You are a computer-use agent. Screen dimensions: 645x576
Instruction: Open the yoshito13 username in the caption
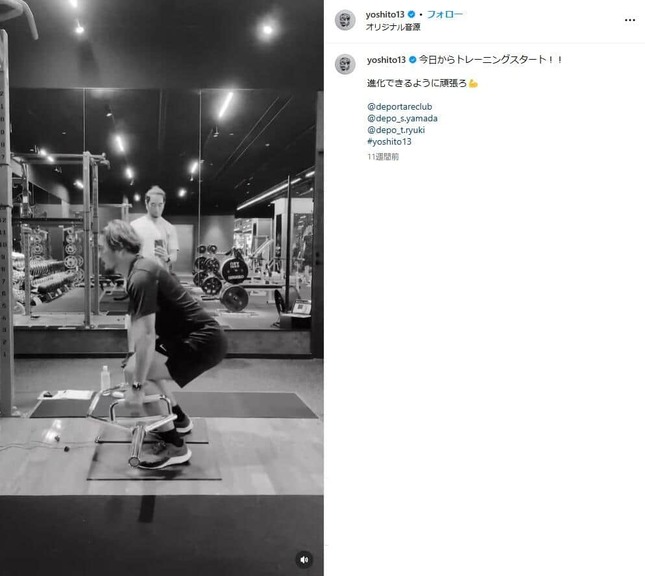(386, 60)
